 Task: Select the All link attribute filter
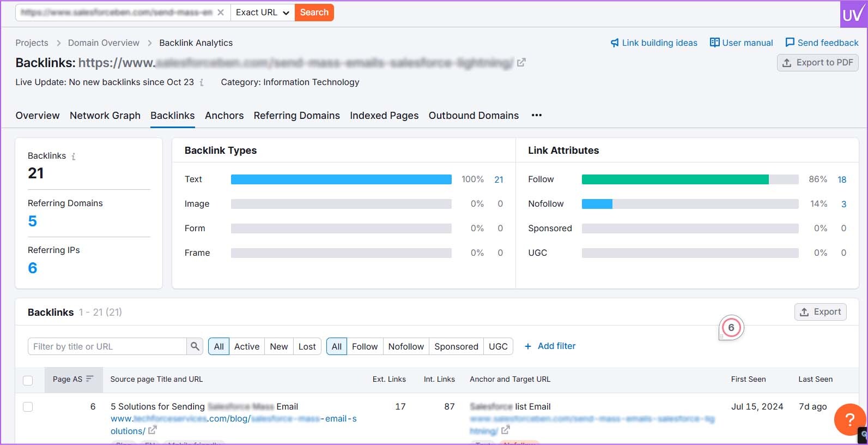pos(337,346)
